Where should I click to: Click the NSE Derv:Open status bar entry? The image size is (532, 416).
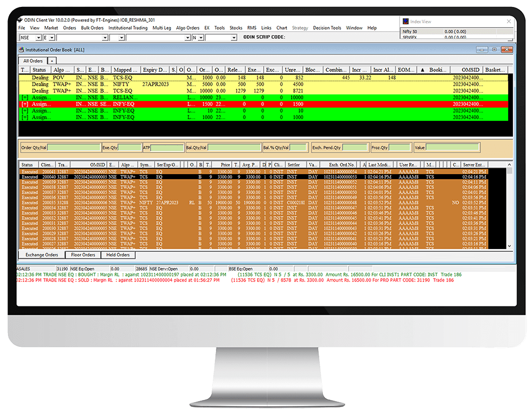click(x=169, y=269)
